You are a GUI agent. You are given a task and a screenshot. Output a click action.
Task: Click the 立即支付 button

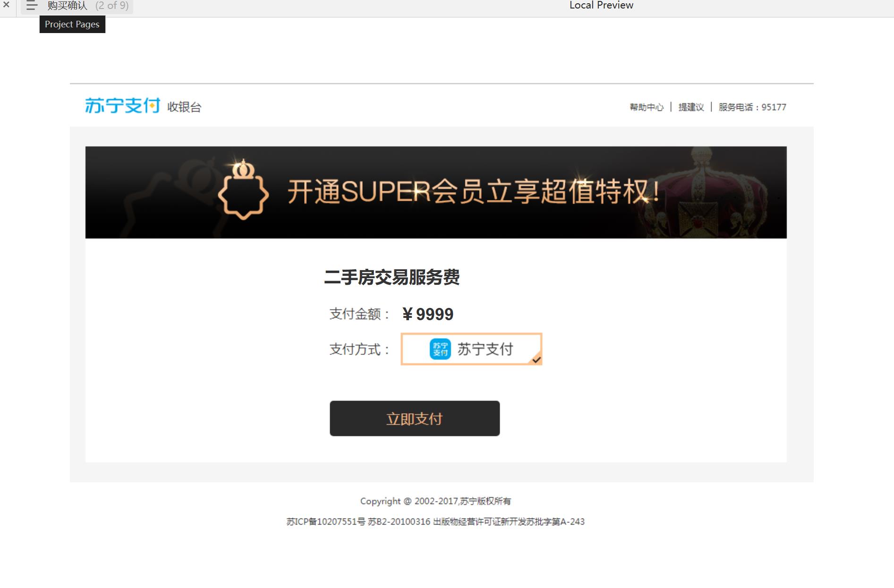tap(415, 418)
